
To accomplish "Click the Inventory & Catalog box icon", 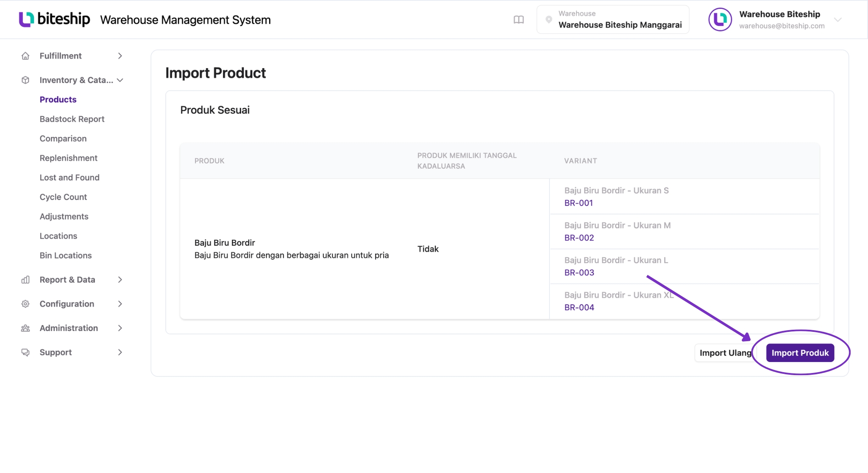I will (25, 80).
